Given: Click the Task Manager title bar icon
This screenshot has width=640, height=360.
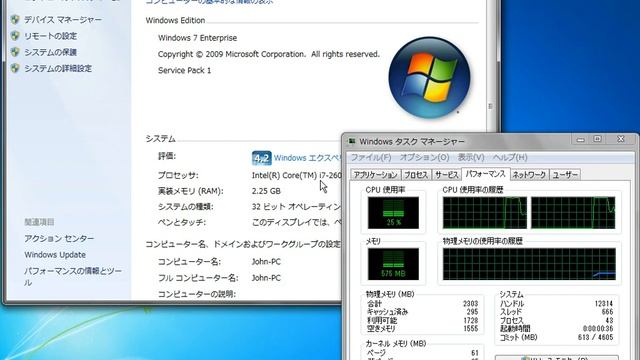Looking at the screenshot, I should (x=351, y=141).
